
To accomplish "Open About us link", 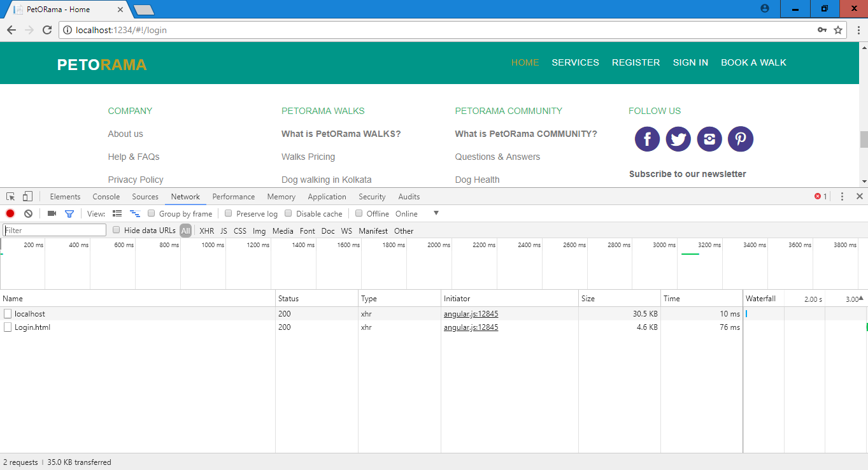I will pyautogui.click(x=125, y=134).
